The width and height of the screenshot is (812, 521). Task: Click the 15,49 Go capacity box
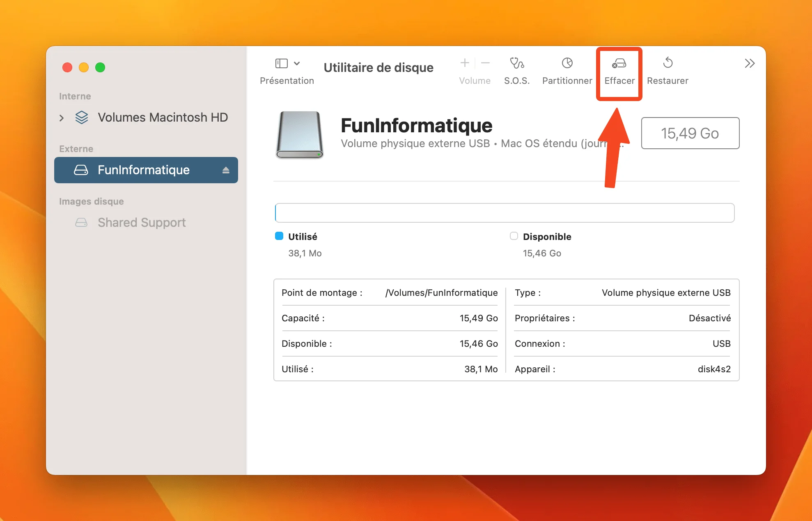[690, 133]
